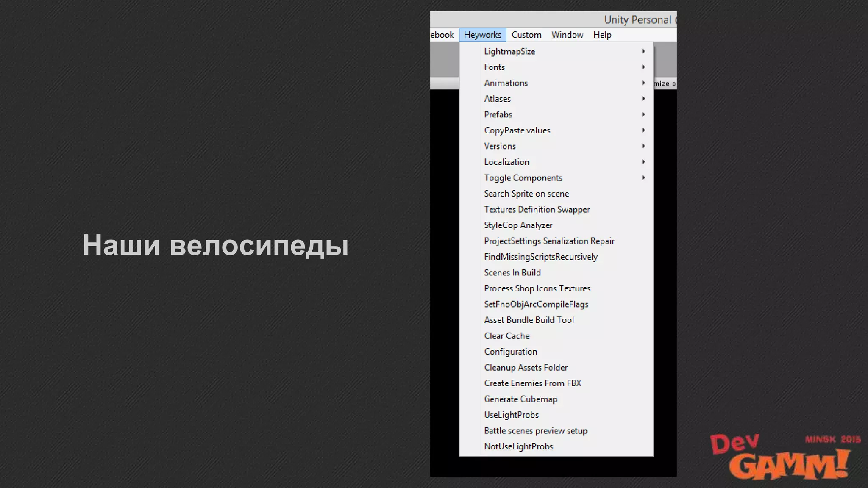Open Scenes In Build
Image resolution: width=868 pixels, height=488 pixels.
point(556,272)
